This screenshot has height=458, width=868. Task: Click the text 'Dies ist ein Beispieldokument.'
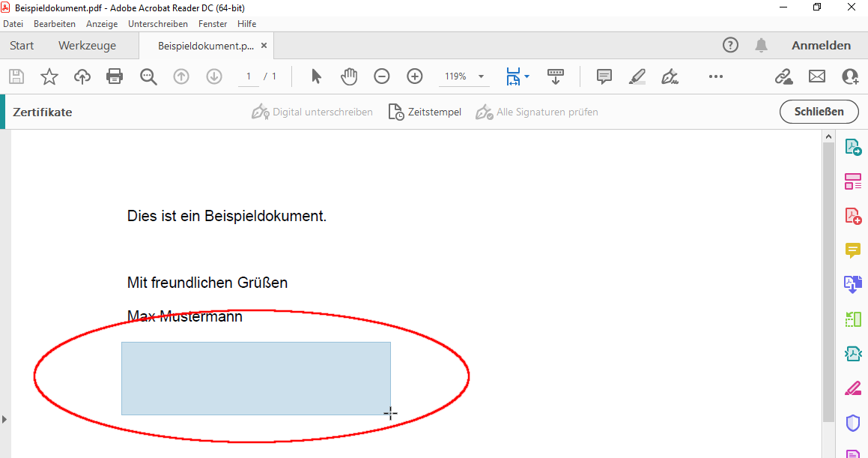coord(227,216)
